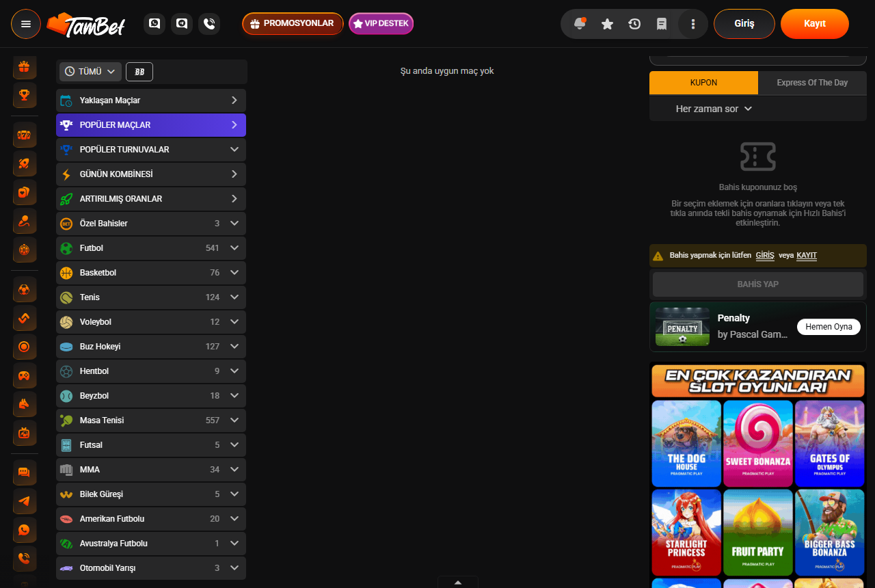The width and height of the screenshot is (875, 588).
Task: Toggle the BB view button
Action: tap(139, 72)
